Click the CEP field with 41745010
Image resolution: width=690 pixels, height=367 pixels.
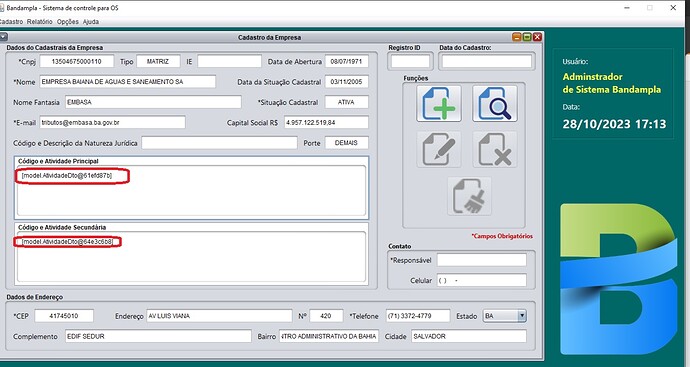coord(64,316)
